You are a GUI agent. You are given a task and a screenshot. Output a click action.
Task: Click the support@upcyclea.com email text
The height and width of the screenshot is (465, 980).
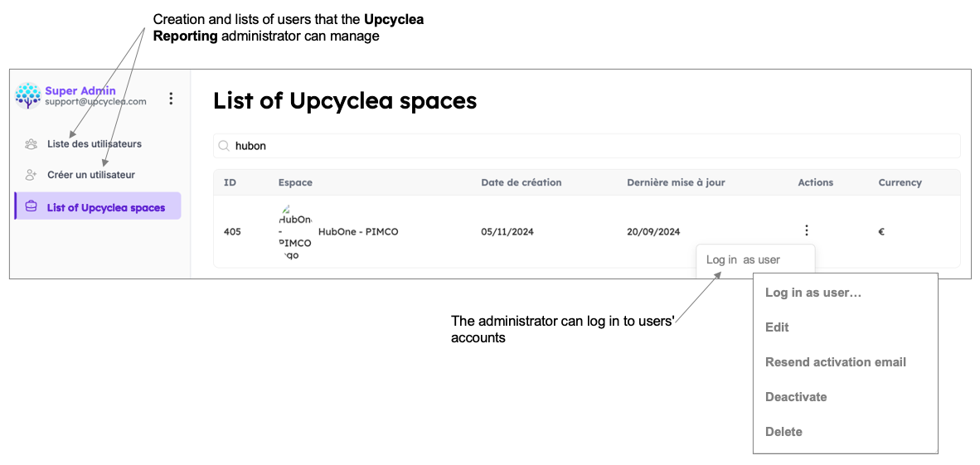pyautogui.click(x=95, y=101)
